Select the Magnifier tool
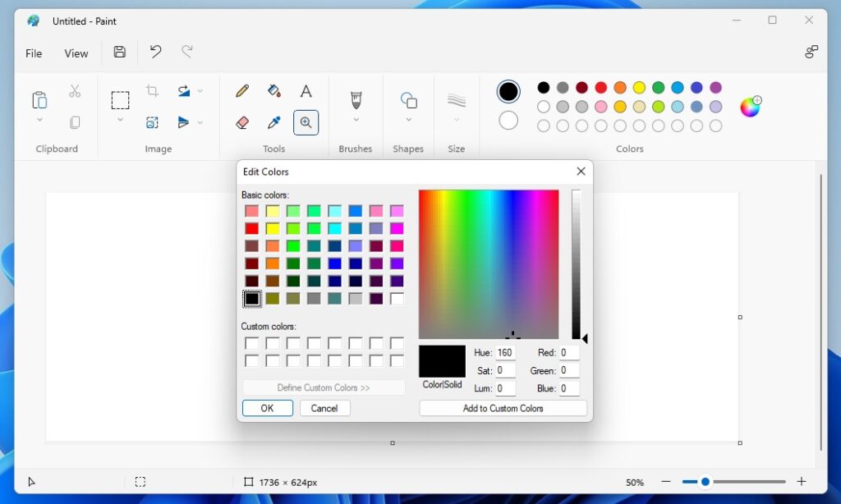The width and height of the screenshot is (841, 504). tap(306, 122)
